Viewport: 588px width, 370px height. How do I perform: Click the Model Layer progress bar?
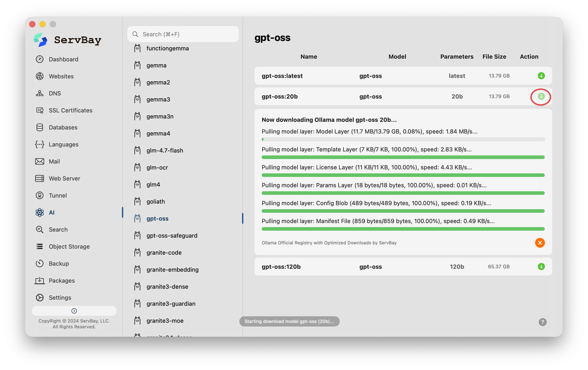pos(403,139)
